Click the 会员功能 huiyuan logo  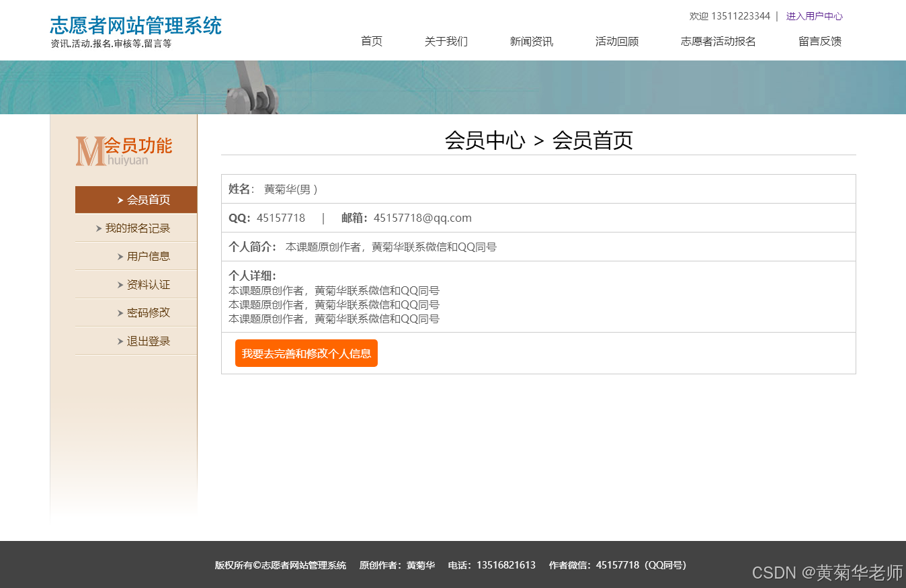124,151
